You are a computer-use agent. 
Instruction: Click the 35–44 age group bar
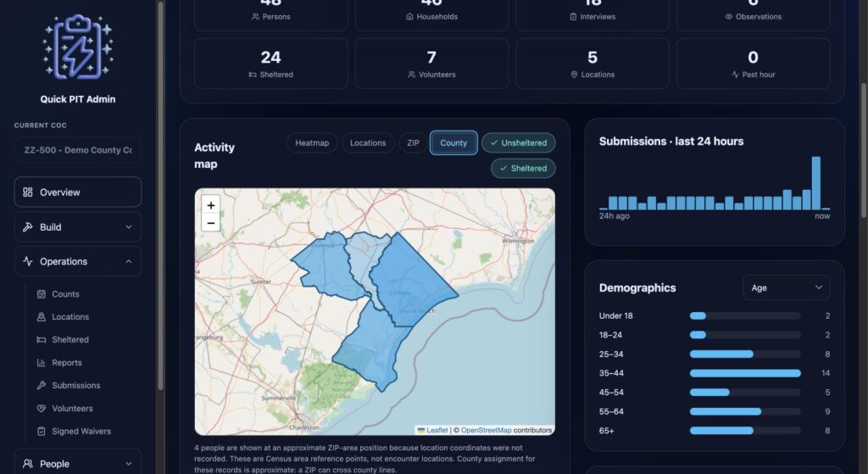(x=745, y=373)
